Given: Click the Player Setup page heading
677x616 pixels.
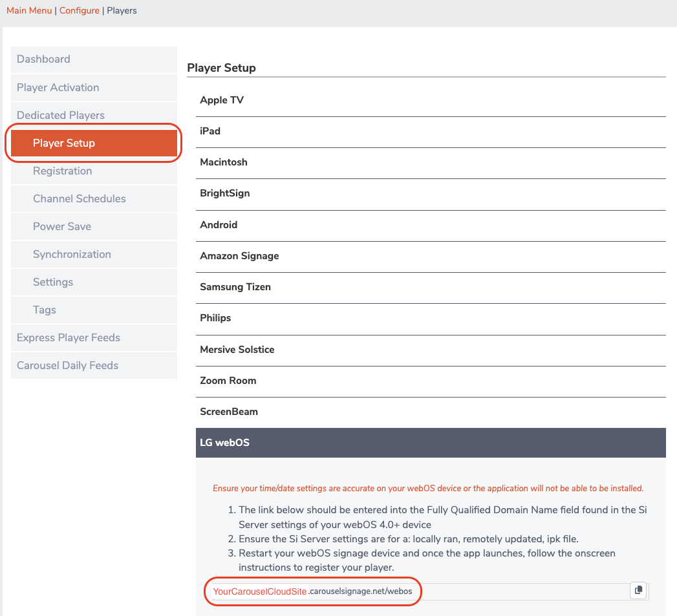Looking at the screenshot, I should tap(222, 68).
